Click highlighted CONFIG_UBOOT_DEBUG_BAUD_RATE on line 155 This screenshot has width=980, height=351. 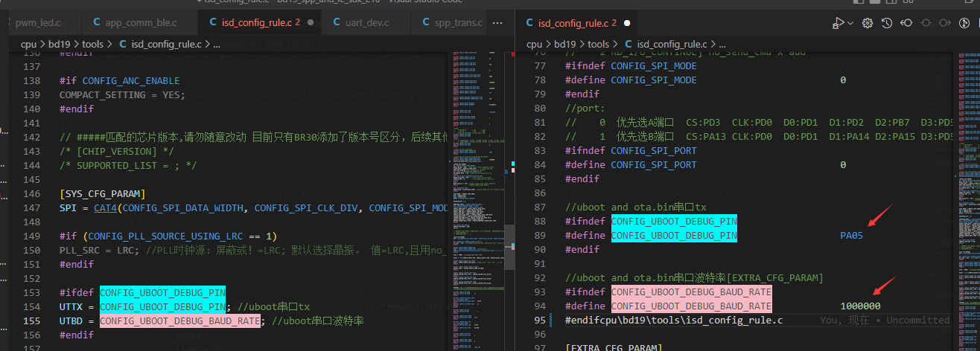pos(180,321)
